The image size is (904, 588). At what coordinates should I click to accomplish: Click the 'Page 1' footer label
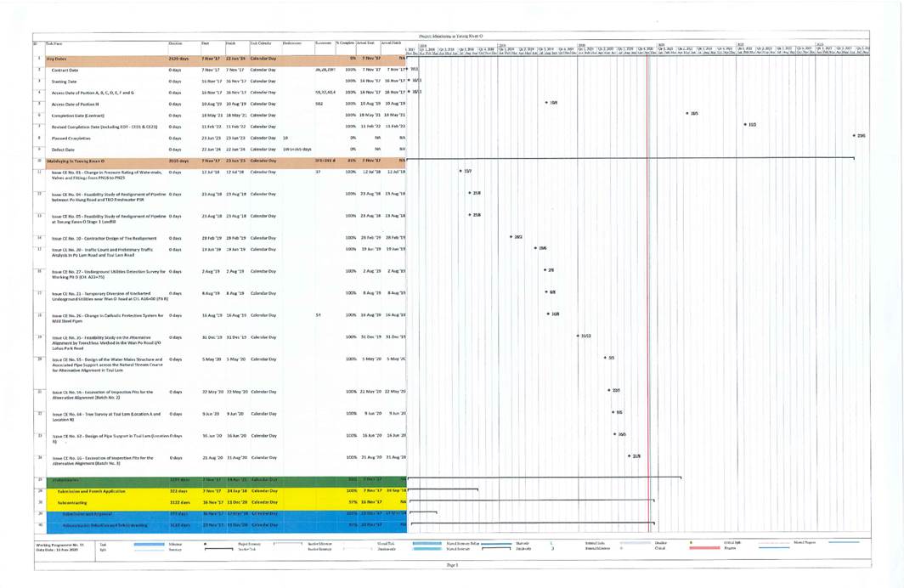(453, 566)
